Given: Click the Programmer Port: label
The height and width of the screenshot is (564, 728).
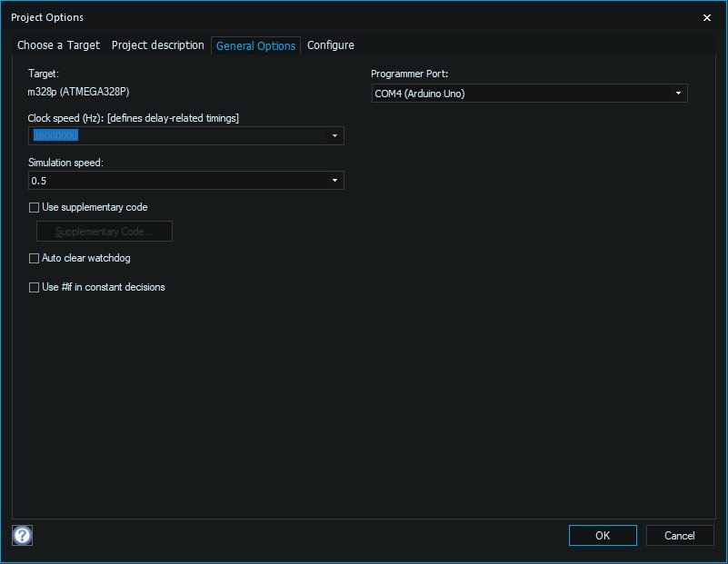Looking at the screenshot, I should point(410,74).
